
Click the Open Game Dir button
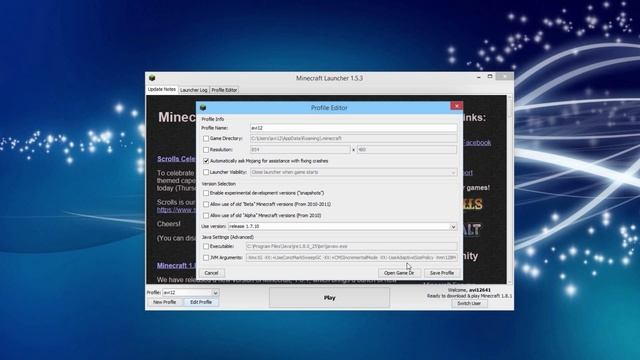point(399,273)
